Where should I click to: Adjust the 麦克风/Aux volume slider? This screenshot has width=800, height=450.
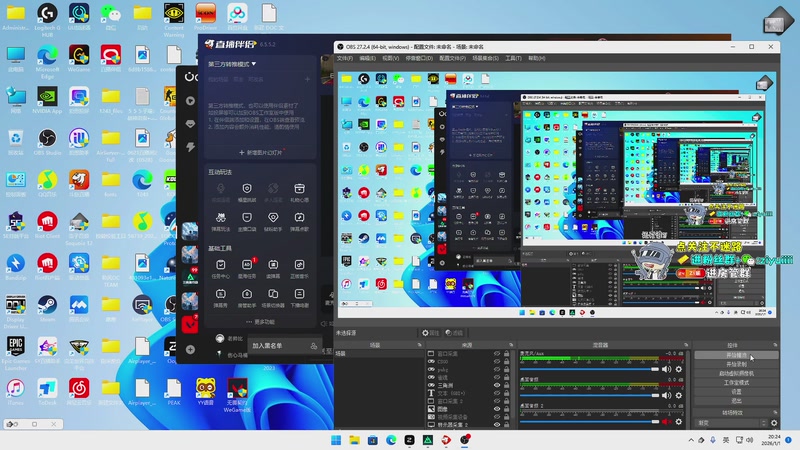tap(589, 369)
